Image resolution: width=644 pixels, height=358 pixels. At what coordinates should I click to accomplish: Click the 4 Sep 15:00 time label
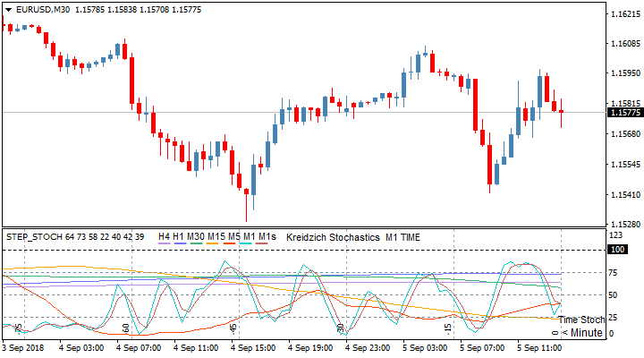253,348
